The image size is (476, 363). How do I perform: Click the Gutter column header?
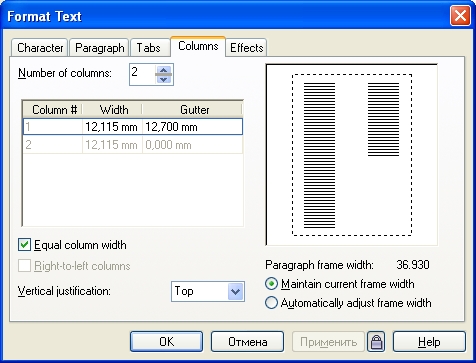point(192,110)
